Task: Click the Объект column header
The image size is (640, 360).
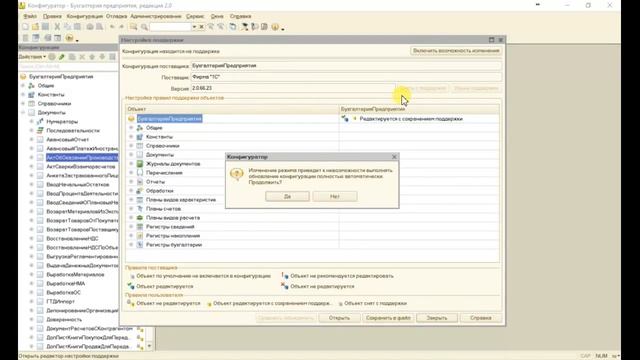Action: point(232,109)
